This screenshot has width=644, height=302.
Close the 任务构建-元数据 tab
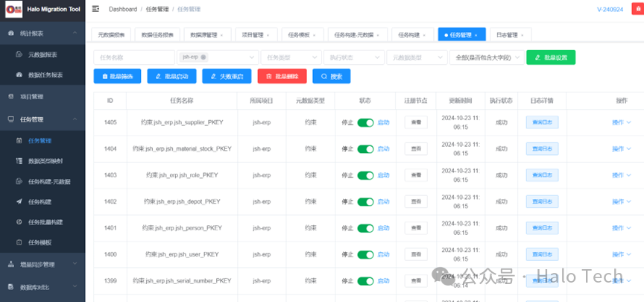pyautogui.click(x=378, y=35)
